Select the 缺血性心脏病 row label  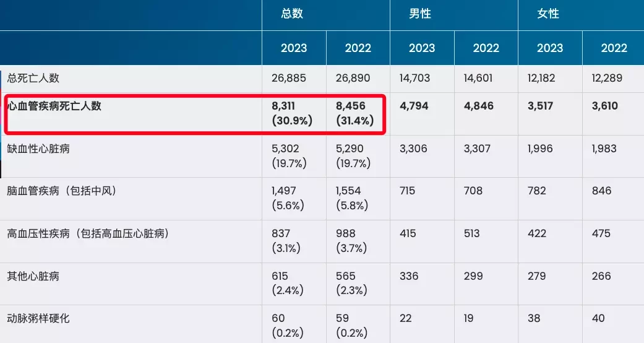[x=38, y=149]
